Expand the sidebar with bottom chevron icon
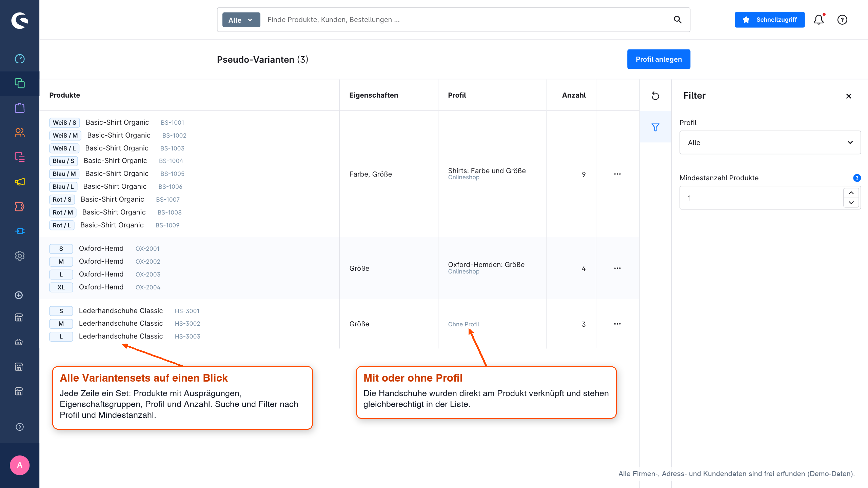The height and width of the screenshot is (488, 868). tap(20, 427)
